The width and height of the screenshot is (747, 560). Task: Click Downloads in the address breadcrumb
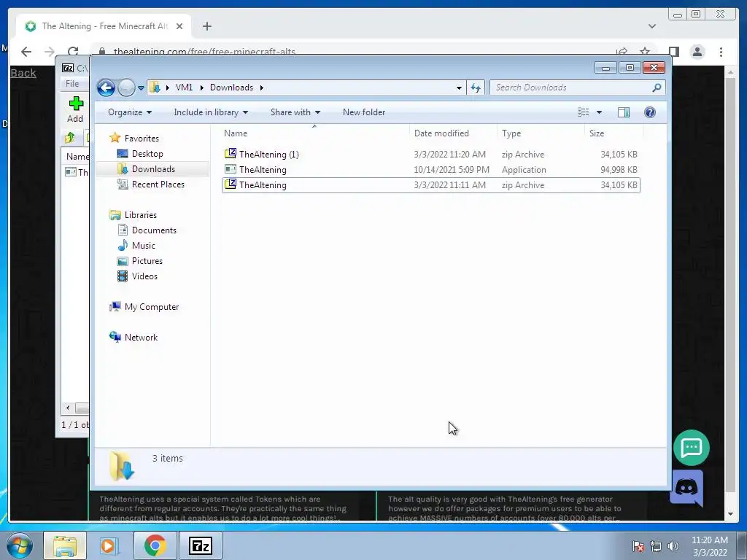(231, 87)
